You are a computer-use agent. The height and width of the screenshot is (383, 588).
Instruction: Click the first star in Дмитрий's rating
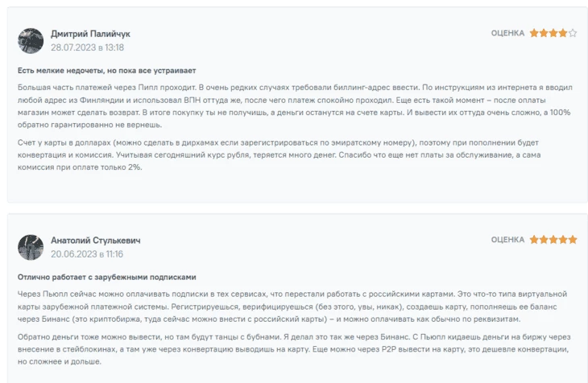534,33
